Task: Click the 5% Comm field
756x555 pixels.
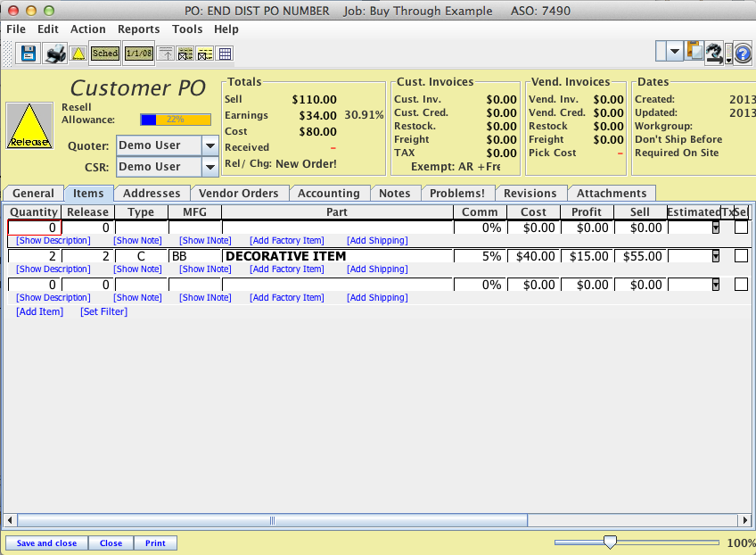Action: coord(480,256)
